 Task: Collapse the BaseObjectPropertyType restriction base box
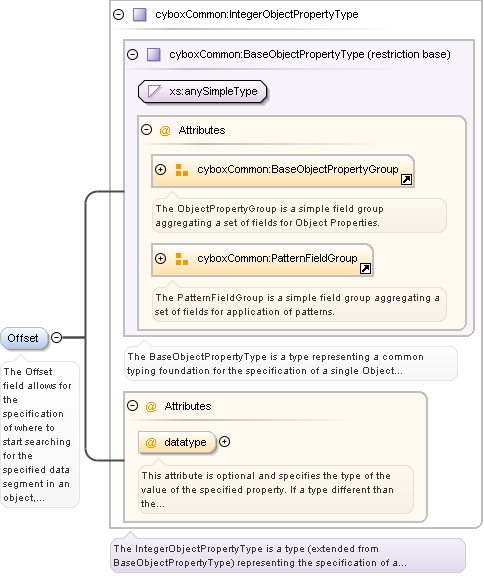(133, 55)
